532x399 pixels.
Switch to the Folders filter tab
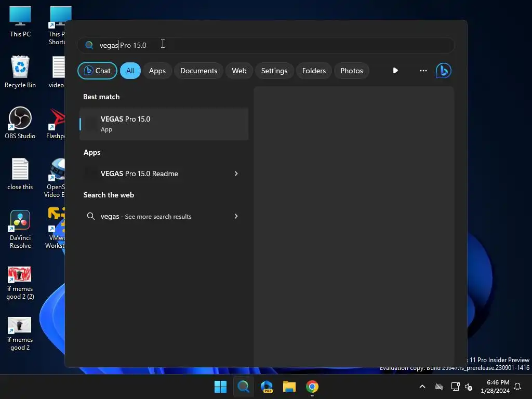(x=314, y=71)
